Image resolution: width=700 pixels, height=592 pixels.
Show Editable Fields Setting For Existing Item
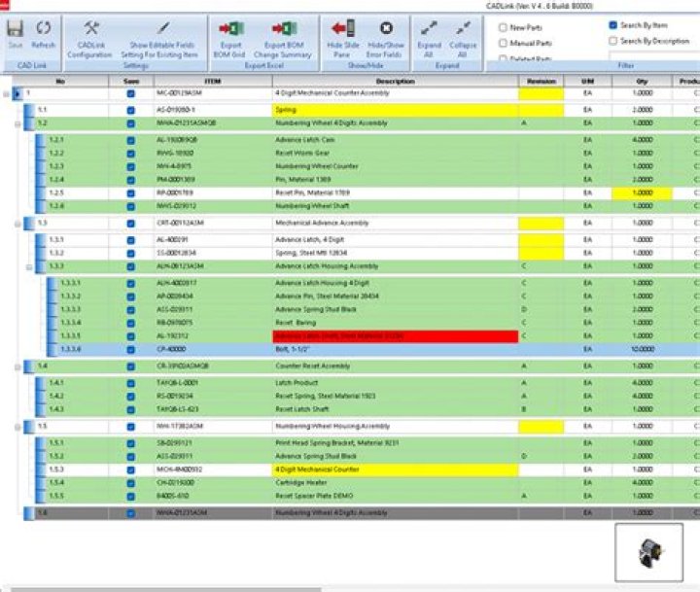click(x=159, y=39)
